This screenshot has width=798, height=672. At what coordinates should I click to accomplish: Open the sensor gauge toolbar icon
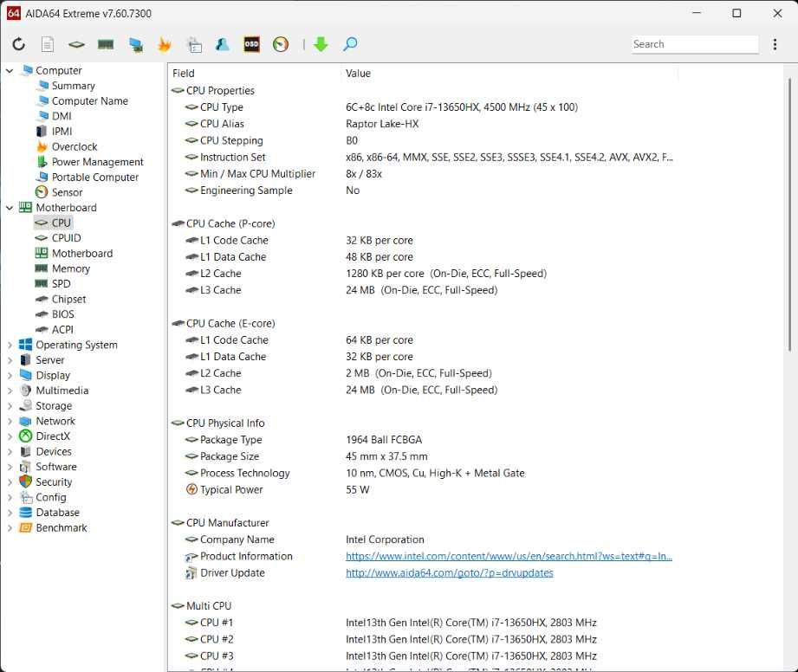281,44
